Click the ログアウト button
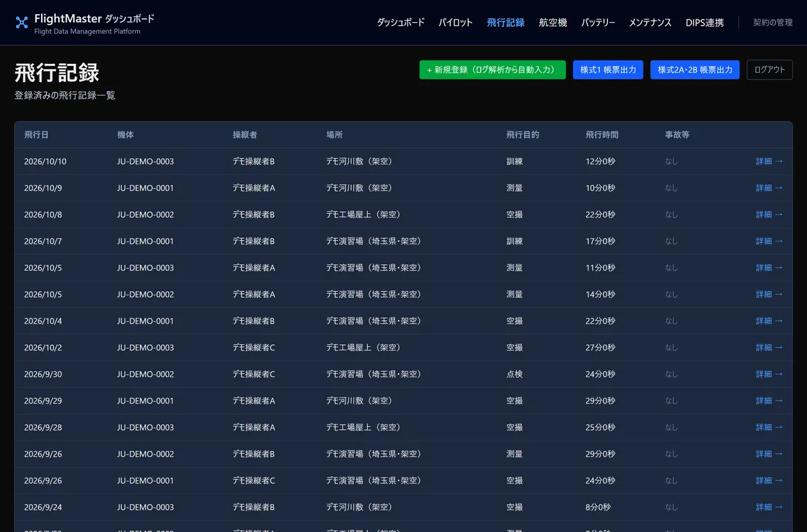807x532 pixels. (x=770, y=70)
